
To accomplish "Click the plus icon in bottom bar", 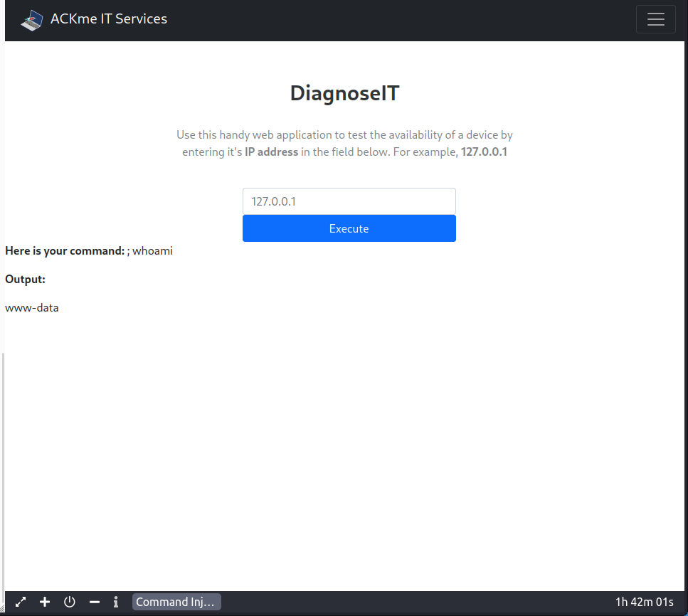I will click(x=45, y=602).
